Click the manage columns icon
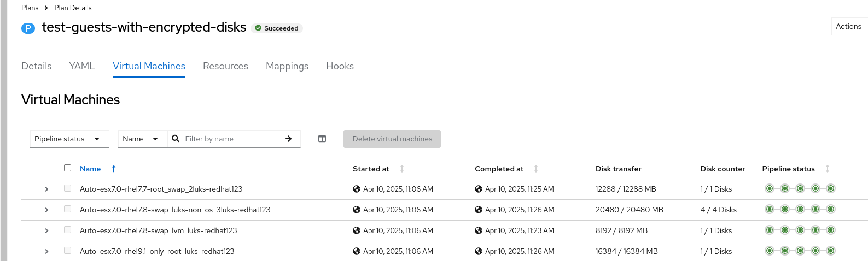Image resolution: width=868 pixels, height=261 pixels. tap(322, 139)
